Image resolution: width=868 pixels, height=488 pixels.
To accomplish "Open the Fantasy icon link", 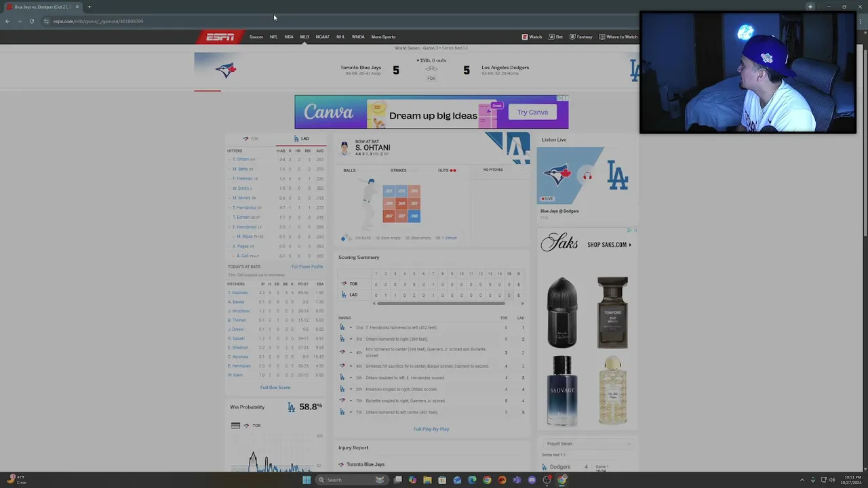I will (x=581, y=37).
